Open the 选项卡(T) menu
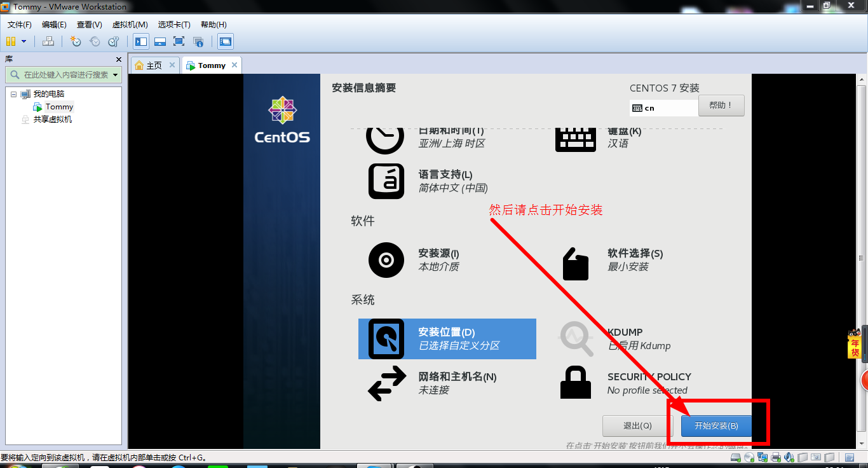Screen dimensions: 868x468 click(174, 25)
